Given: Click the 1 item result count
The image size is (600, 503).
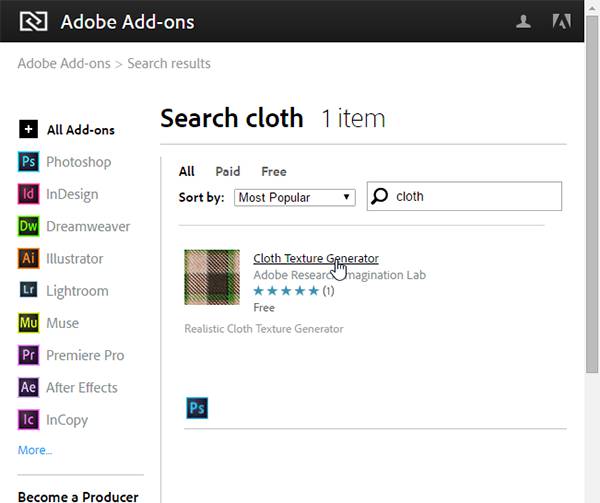Looking at the screenshot, I should 353,118.
